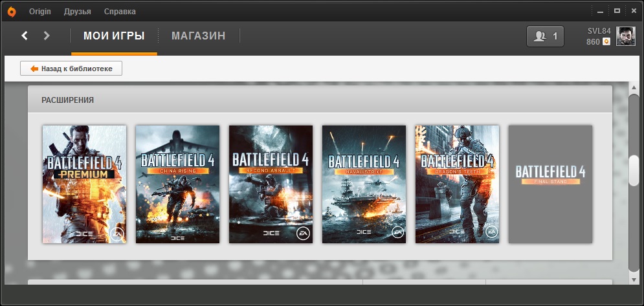Go back with the left arrow
Image resolution: width=644 pixels, height=306 pixels.
[25, 36]
